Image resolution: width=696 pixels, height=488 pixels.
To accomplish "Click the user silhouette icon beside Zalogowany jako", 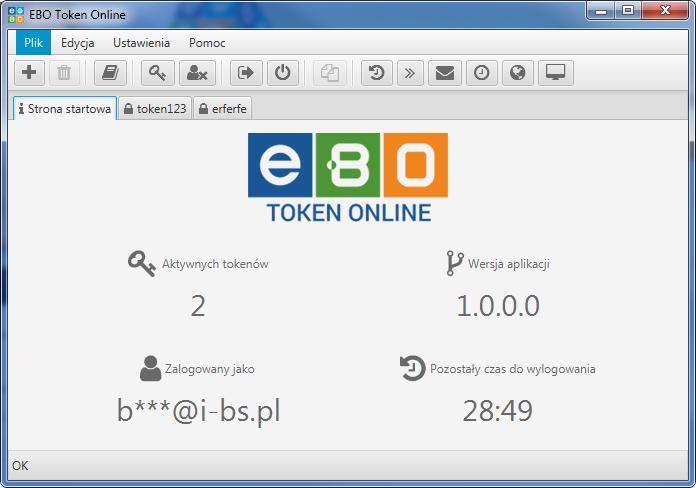I will 150,368.
